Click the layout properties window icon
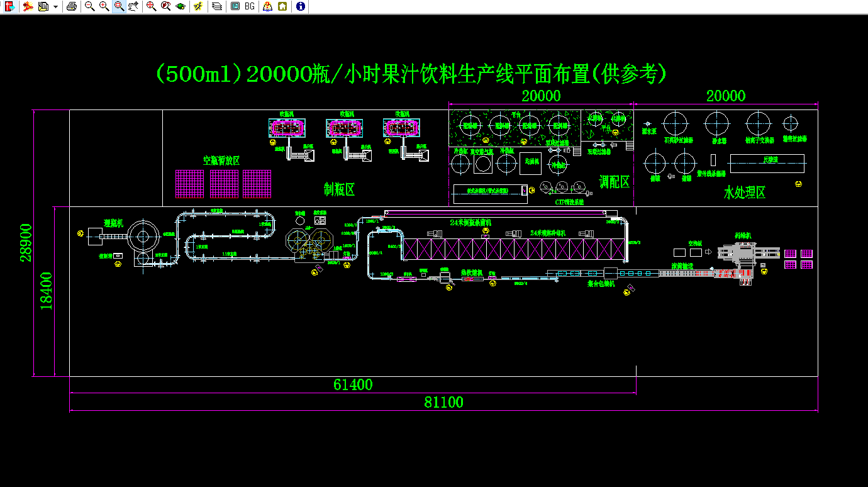This screenshot has width=868, height=487. [x=235, y=6]
